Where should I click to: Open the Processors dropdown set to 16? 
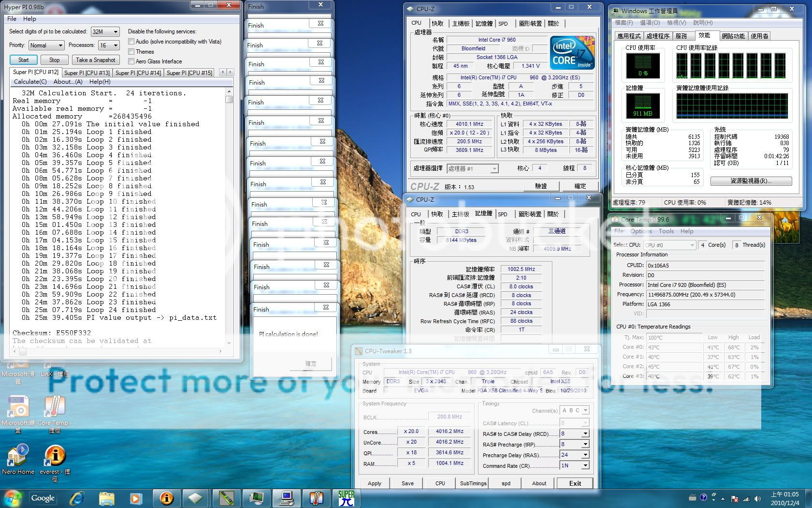(x=109, y=45)
